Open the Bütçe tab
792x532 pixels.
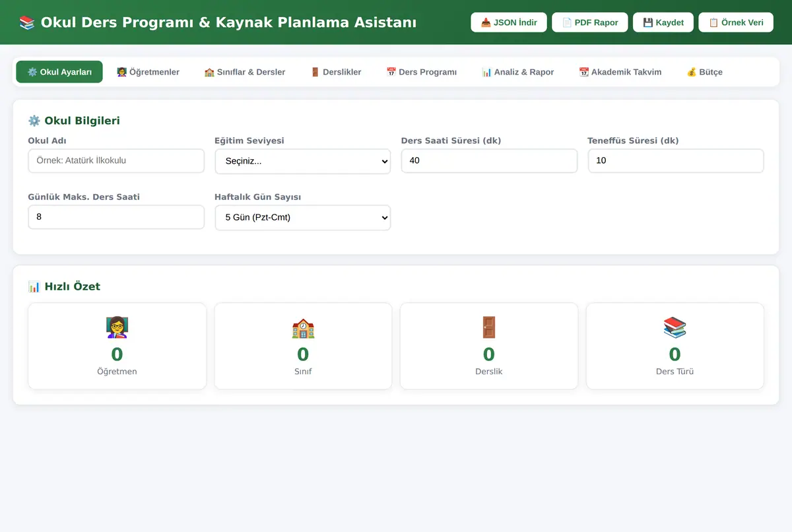704,72
